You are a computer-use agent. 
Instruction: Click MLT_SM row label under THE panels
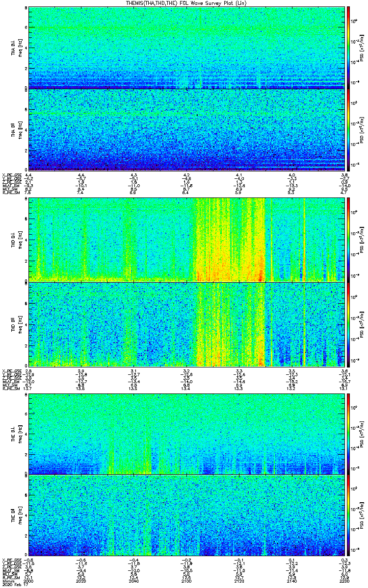(x=9, y=575)
